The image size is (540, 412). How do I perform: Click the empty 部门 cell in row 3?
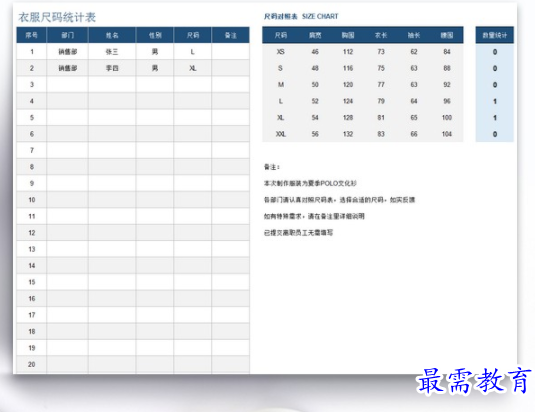[68, 84]
